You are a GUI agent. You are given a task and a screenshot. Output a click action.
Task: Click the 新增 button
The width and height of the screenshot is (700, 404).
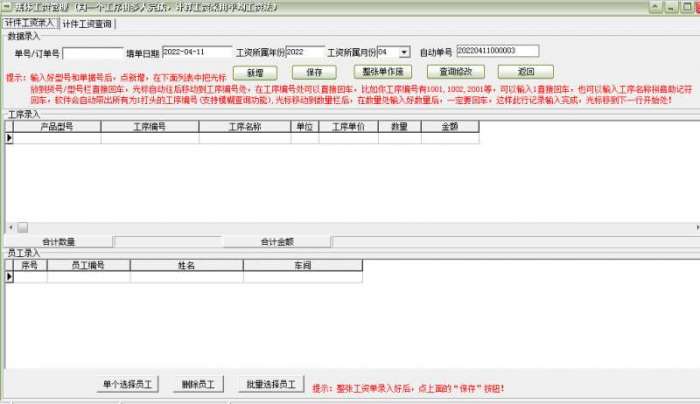[x=255, y=72]
